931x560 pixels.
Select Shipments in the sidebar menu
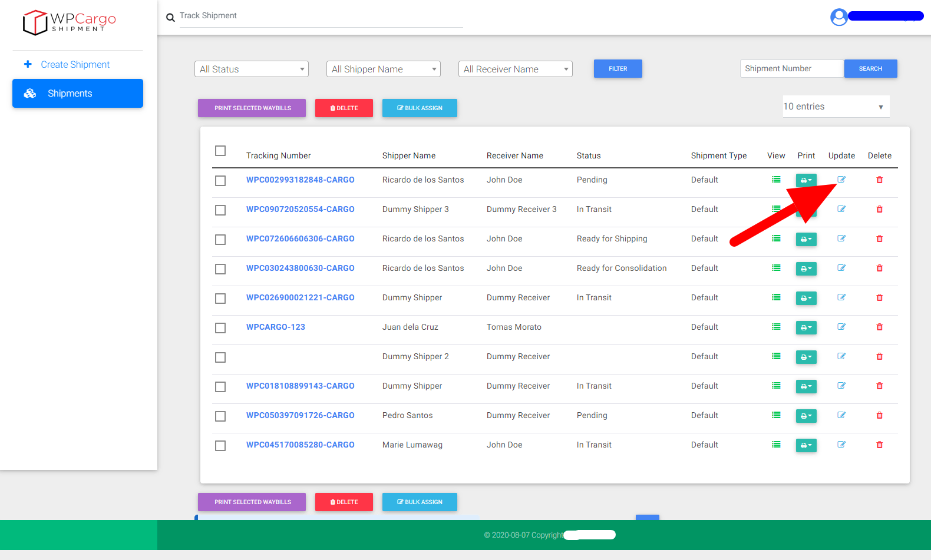pos(78,93)
